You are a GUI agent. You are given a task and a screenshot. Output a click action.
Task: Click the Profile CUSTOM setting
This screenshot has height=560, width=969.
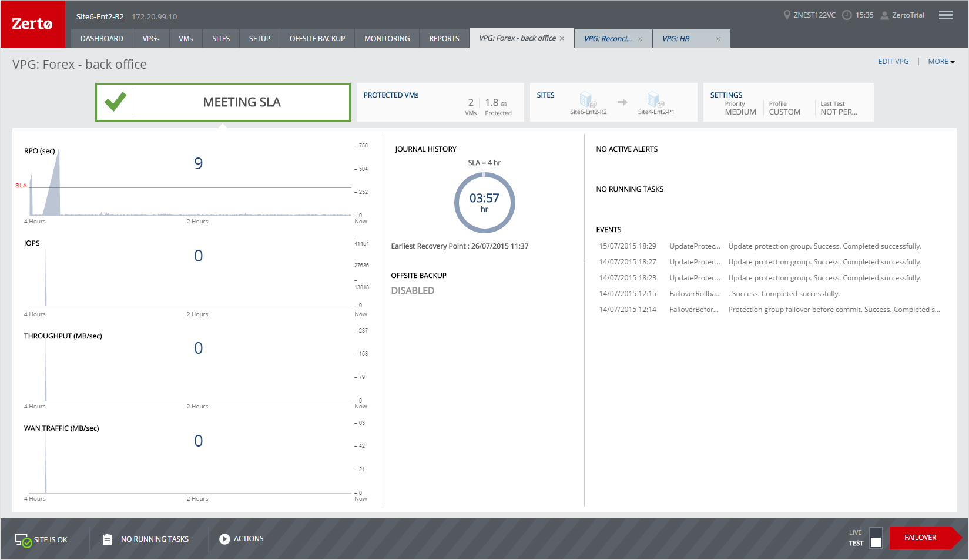(x=784, y=109)
